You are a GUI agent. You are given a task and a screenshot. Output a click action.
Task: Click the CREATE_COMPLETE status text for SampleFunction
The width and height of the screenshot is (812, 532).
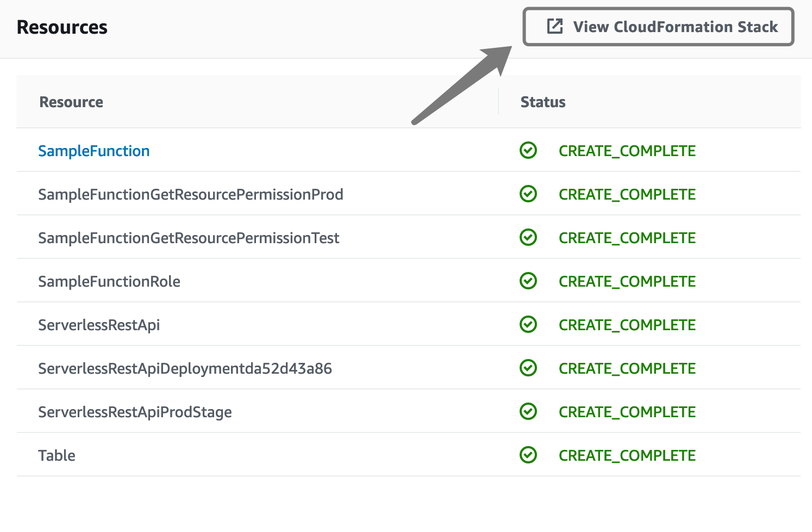[x=627, y=151]
